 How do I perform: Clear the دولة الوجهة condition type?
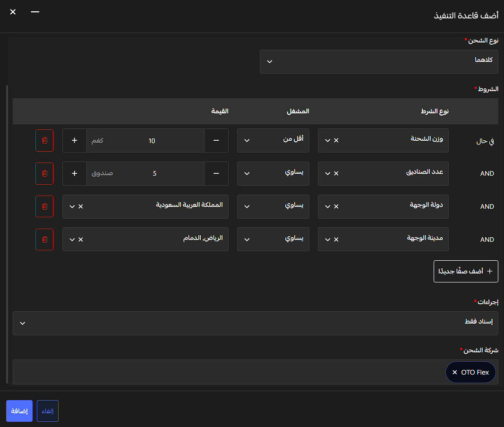point(336,206)
